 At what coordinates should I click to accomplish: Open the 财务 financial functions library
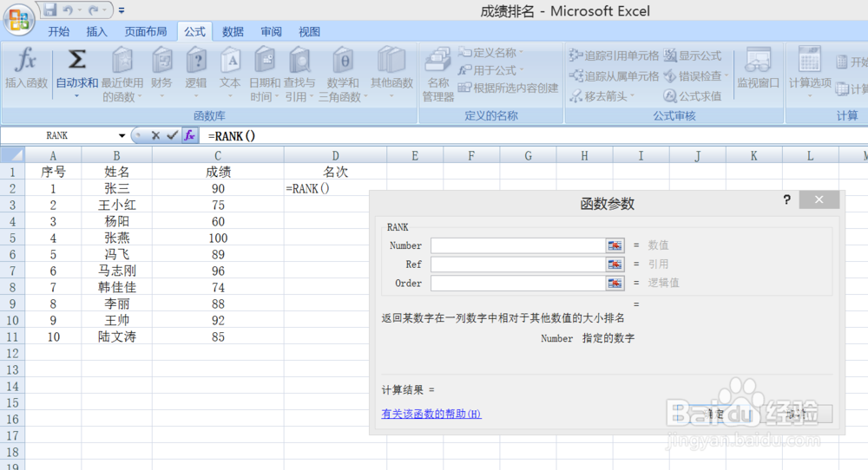point(161,73)
